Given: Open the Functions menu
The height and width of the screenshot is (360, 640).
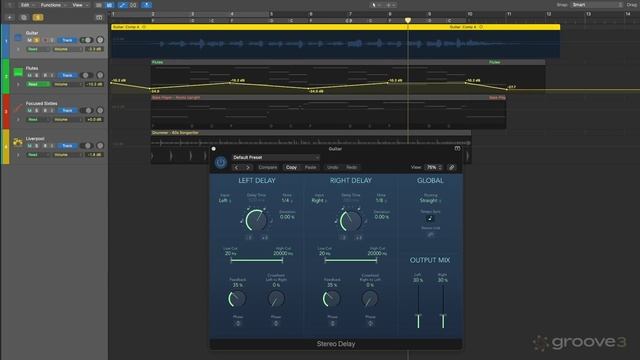Looking at the screenshot, I should (53, 5).
